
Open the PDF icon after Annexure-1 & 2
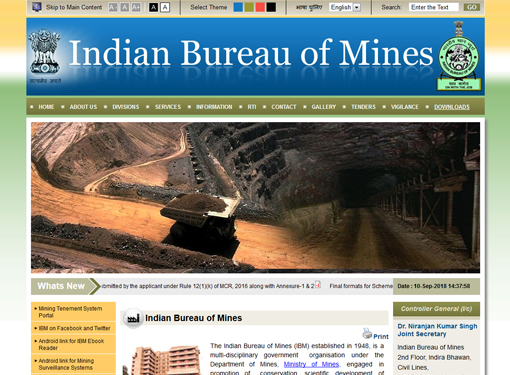(318, 285)
